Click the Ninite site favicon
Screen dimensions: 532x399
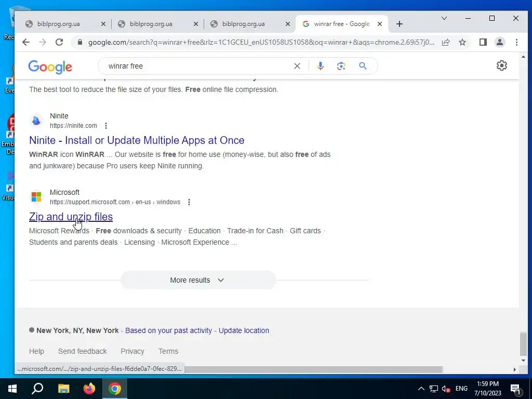[x=36, y=121]
